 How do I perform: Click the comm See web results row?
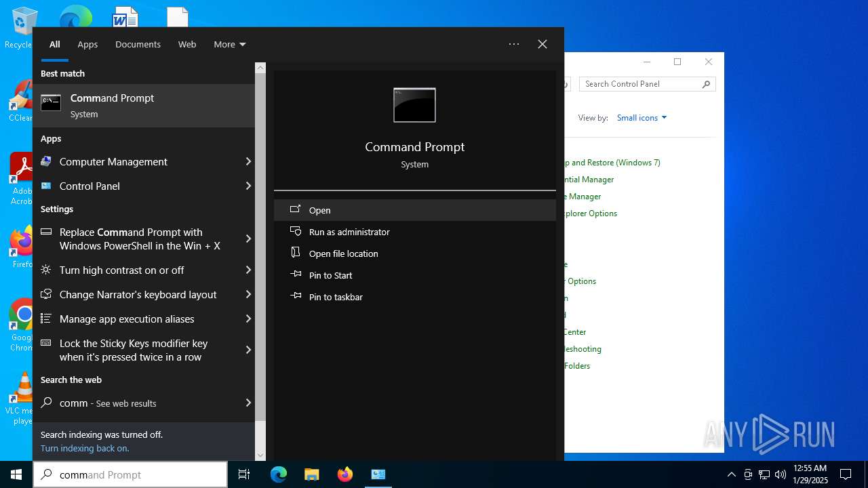click(x=144, y=403)
